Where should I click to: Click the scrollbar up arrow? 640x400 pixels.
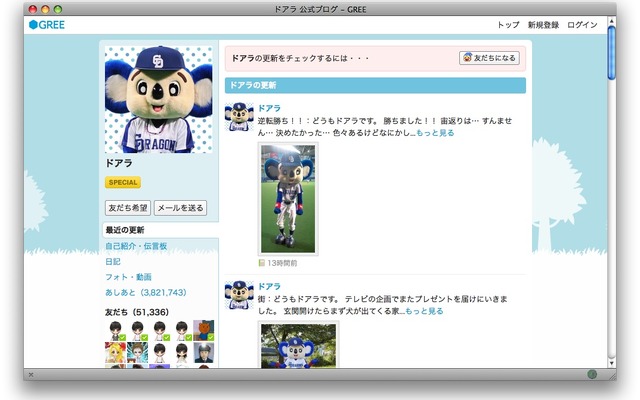(611, 20)
